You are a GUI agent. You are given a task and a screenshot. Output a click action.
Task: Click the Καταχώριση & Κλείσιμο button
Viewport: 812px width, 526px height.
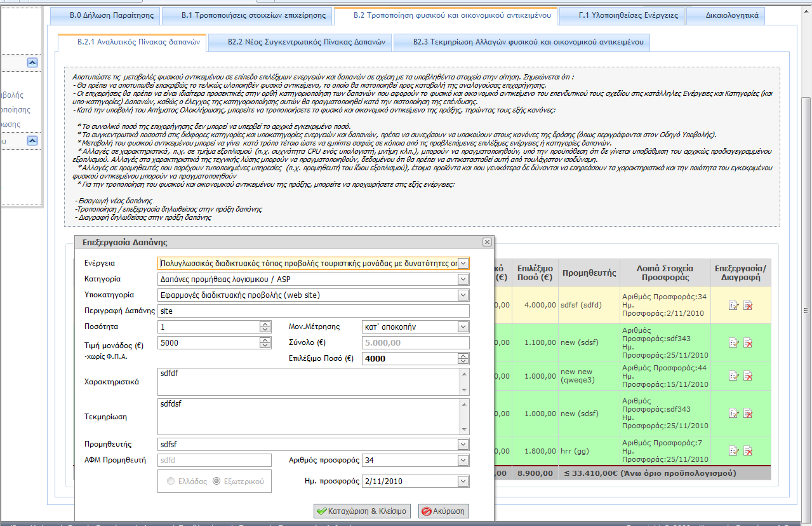tap(362, 511)
